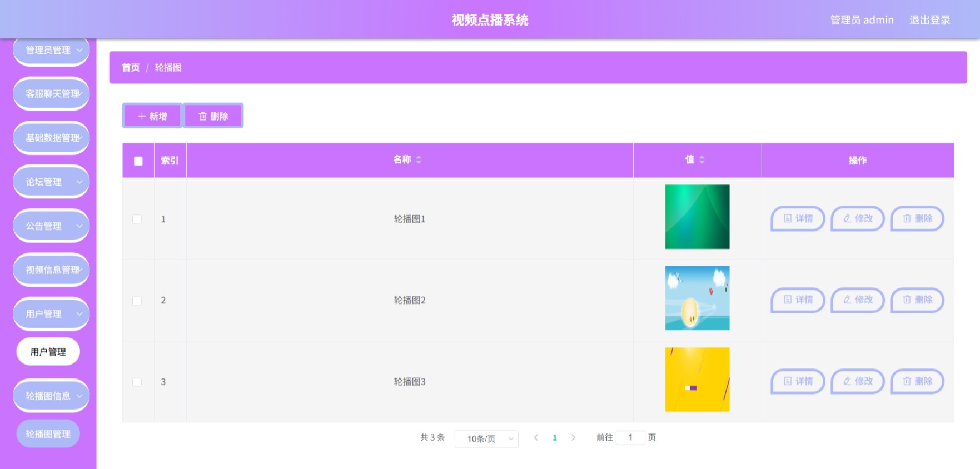Expand the 视频信息管理 sidebar menu
The width and height of the screenshot is (980, 469).
(51, 270)
